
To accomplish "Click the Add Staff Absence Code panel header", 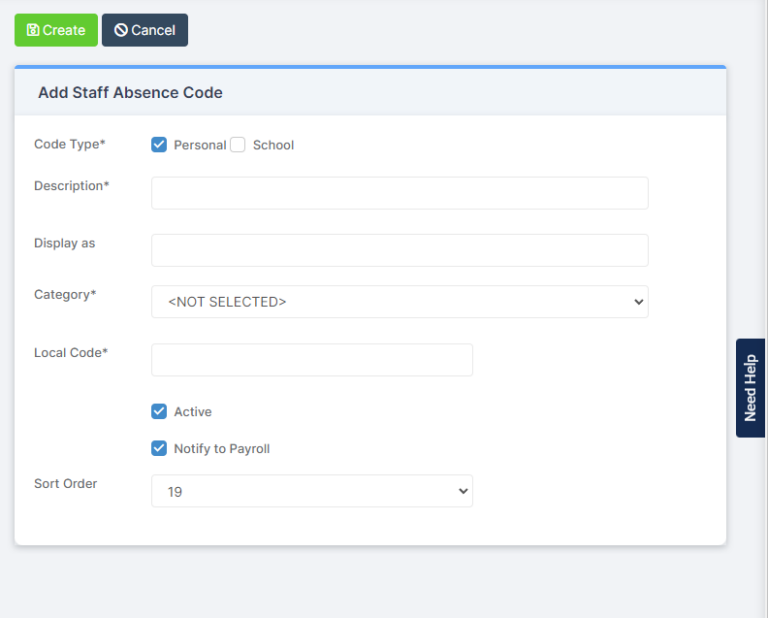I will pos(130,93).
